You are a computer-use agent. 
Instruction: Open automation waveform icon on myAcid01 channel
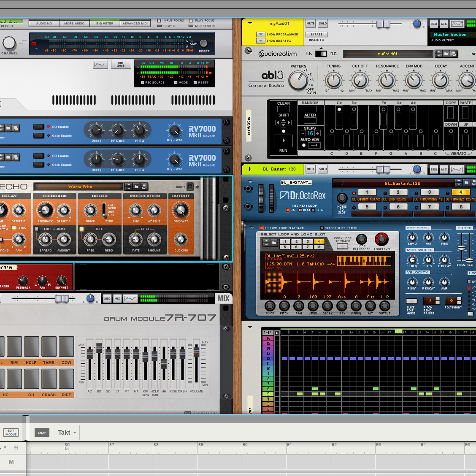pos(457,24)
